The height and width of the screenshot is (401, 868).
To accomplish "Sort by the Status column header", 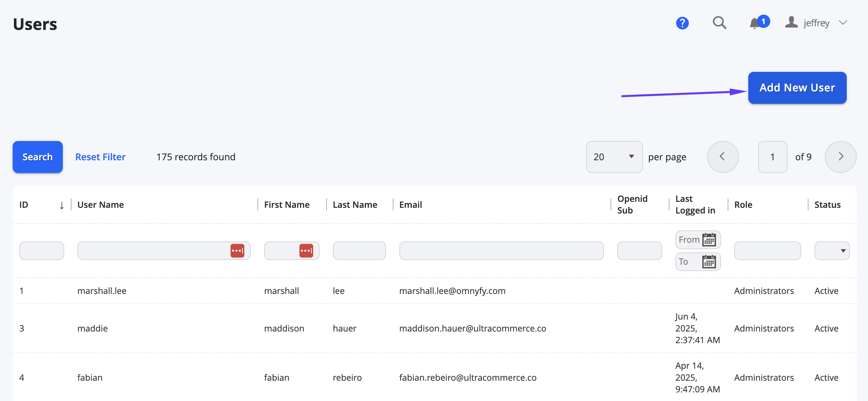I will (827, 204).
